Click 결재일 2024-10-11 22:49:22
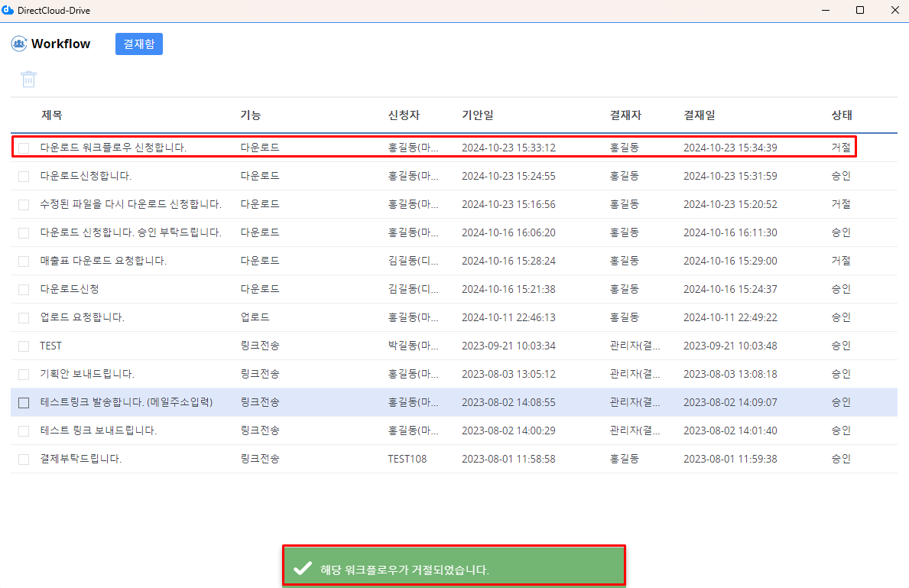The image size is (909, 588). point(730,317)
